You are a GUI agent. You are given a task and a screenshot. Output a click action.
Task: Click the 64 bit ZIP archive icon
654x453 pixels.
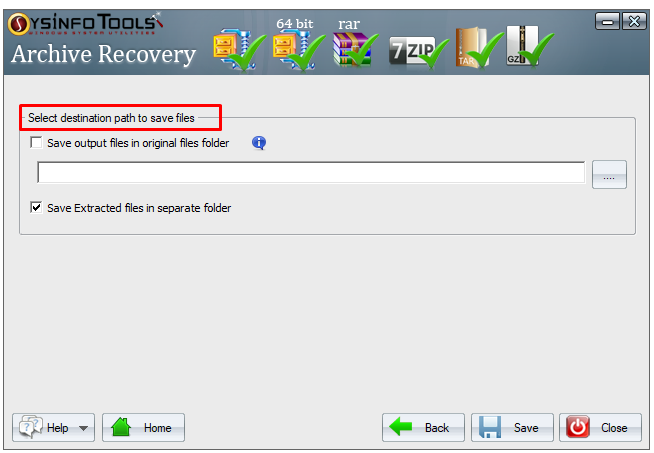(x=299, y=50)
